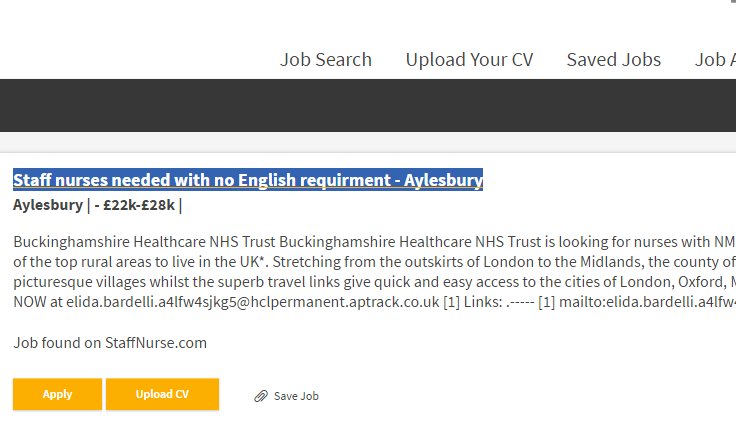Open the Saved Jobs navigation item
744x429 pixels.
point(614,60)
